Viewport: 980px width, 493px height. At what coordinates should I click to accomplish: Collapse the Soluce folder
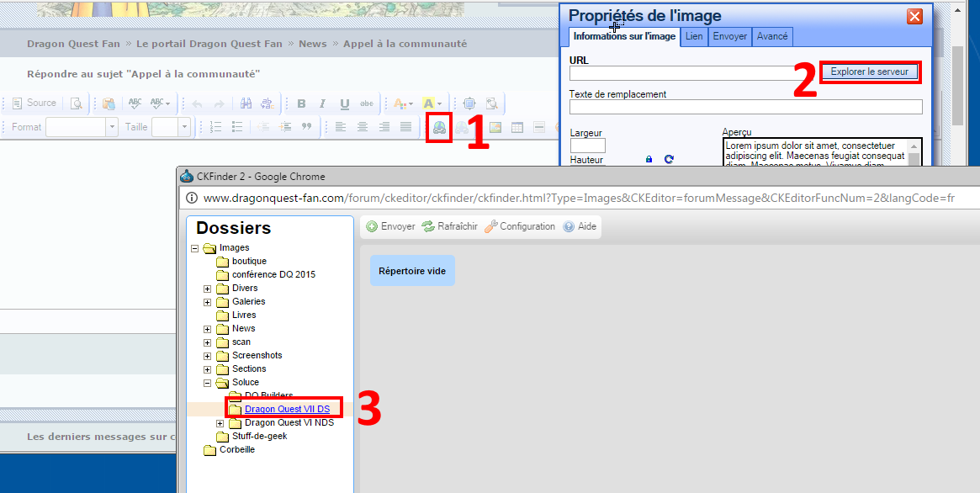pyautogui.click(x=208, y=383)
